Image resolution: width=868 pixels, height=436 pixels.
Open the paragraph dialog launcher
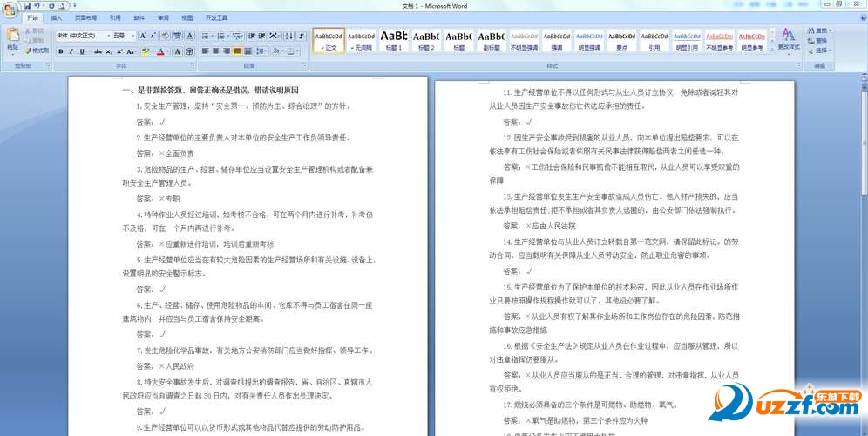click(303, 65)
